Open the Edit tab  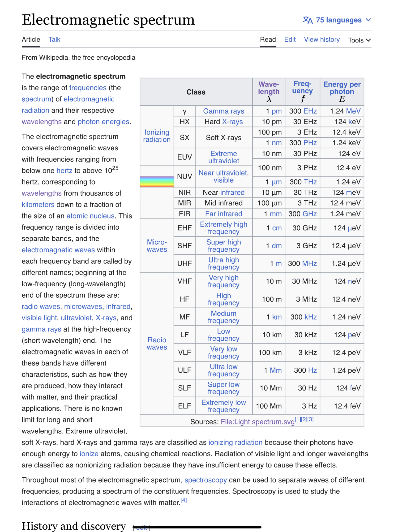(x=290, y=39)
